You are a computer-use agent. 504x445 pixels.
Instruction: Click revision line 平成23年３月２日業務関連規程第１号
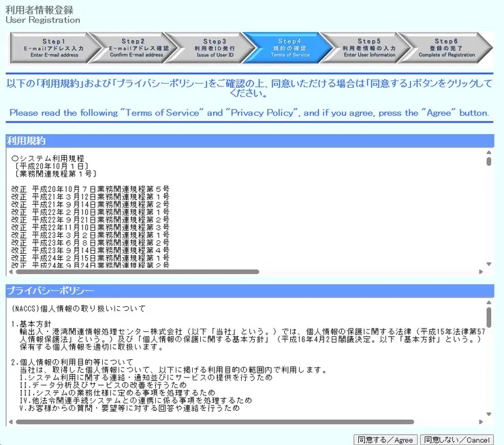(101, 235)
